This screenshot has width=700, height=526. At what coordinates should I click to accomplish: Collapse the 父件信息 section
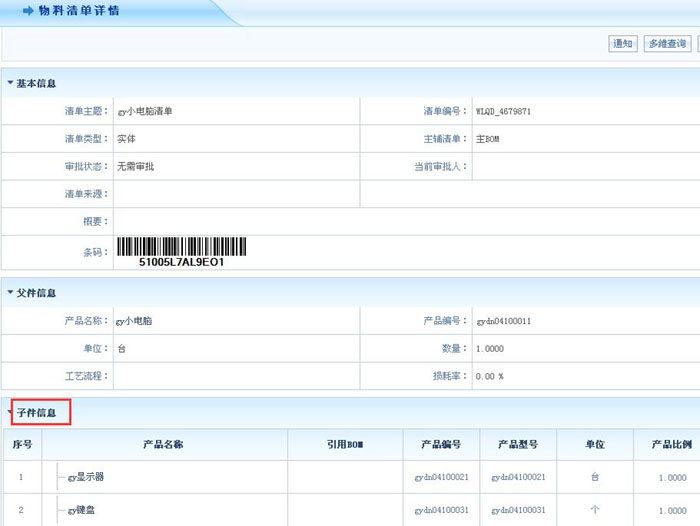coord(10,293)
